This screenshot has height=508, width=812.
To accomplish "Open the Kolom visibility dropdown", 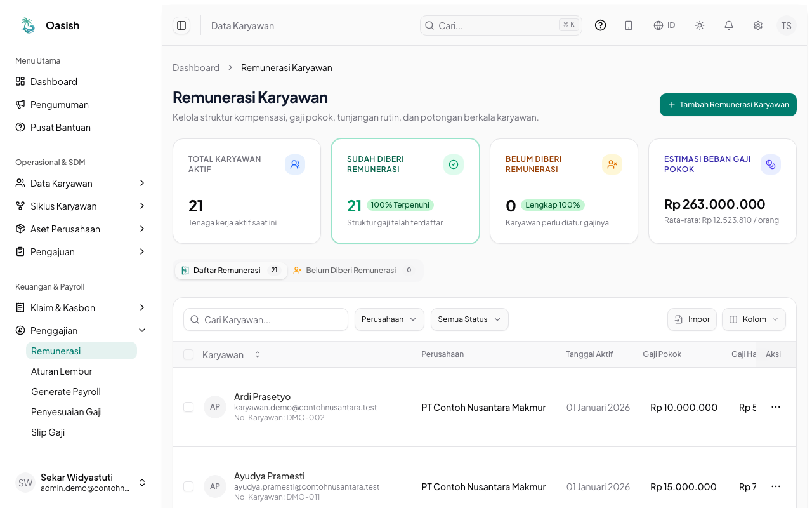I will coord(754,319).
